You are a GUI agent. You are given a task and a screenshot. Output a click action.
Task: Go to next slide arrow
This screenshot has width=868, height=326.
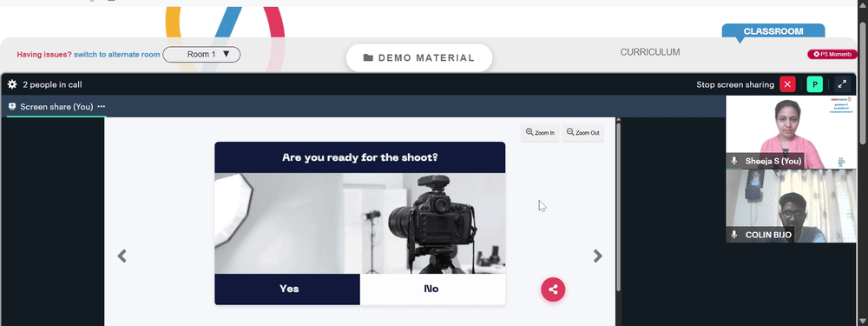pyautogui.click(x=598, y=256)
